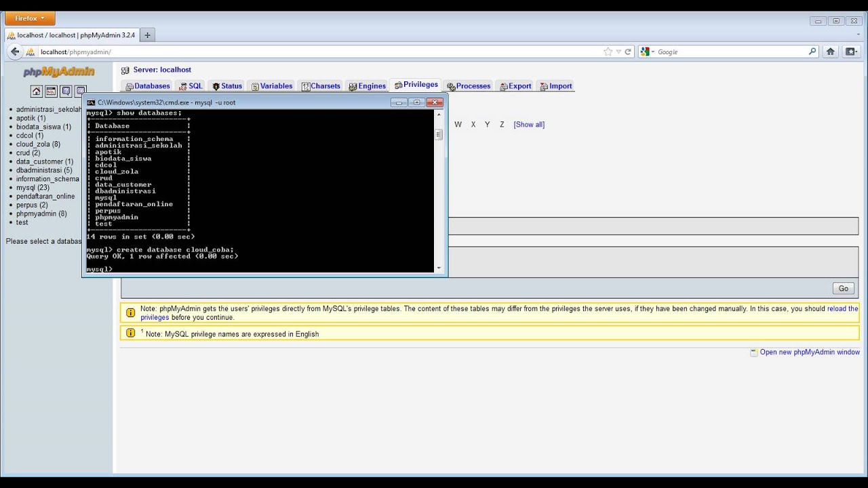Open the Engines tab
The height and width of the screenshot is (488, 868).
(x=368, y=86)
